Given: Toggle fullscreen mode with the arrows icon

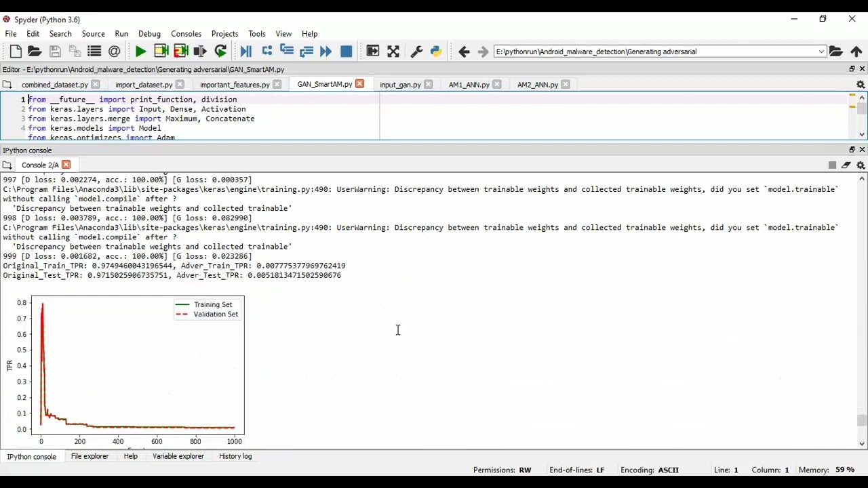Looking at the screenshot, I should coord(393,52).
